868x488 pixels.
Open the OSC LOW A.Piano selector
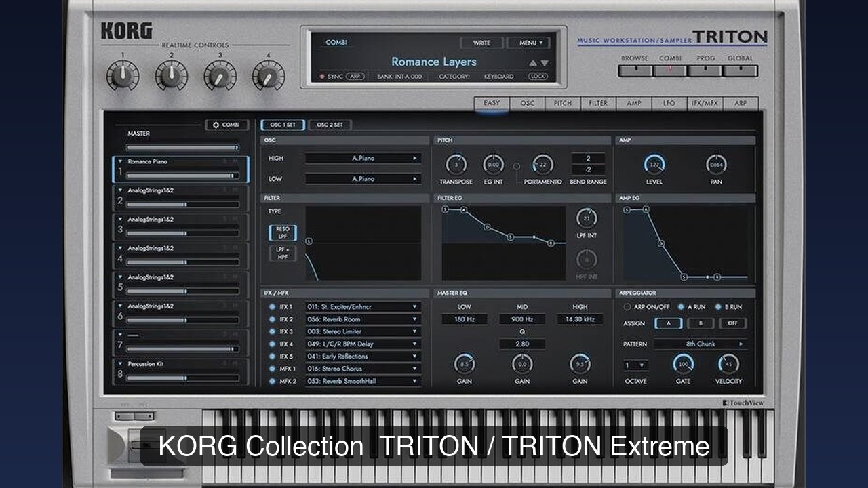(363, 179)
